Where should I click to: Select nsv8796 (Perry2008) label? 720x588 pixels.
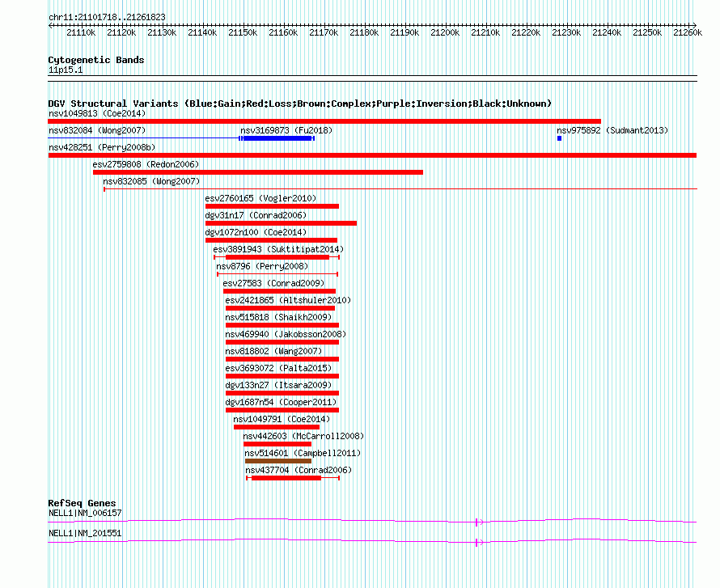tap(262, 266)
